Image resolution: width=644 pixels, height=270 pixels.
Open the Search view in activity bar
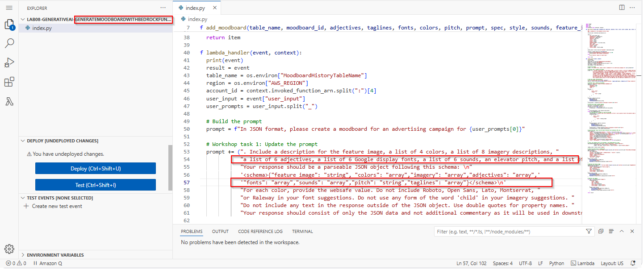click(9, 43)
